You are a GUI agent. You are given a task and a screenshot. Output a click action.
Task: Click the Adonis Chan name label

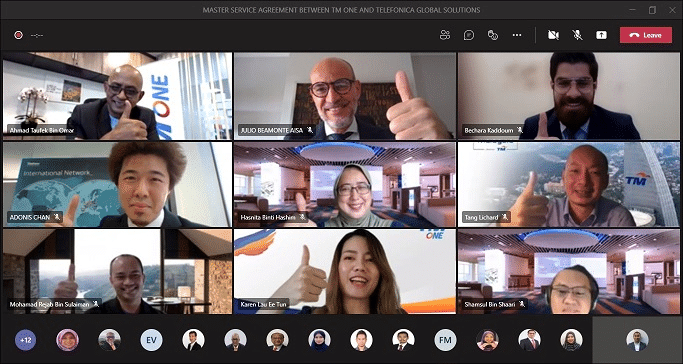30,216
